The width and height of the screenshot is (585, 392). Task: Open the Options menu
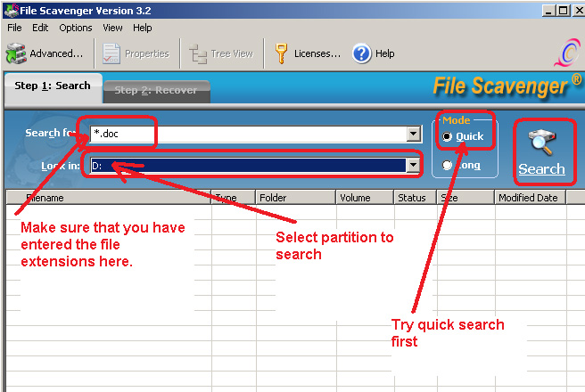[76, 28]
